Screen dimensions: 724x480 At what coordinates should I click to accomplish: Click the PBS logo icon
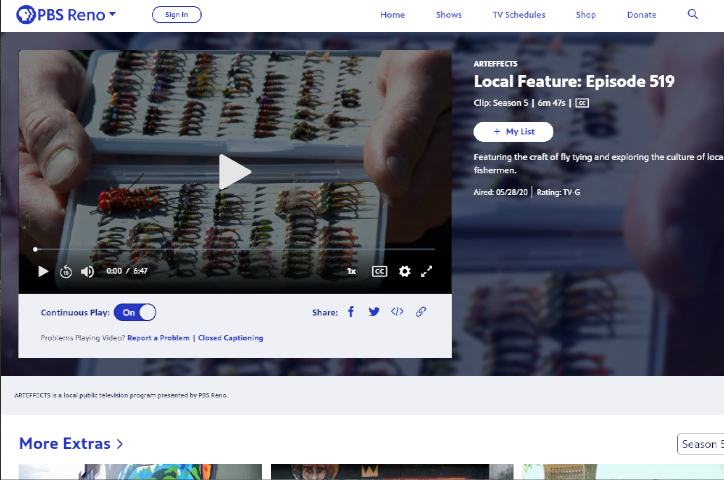pyautogui.click(x=26, y=15)
